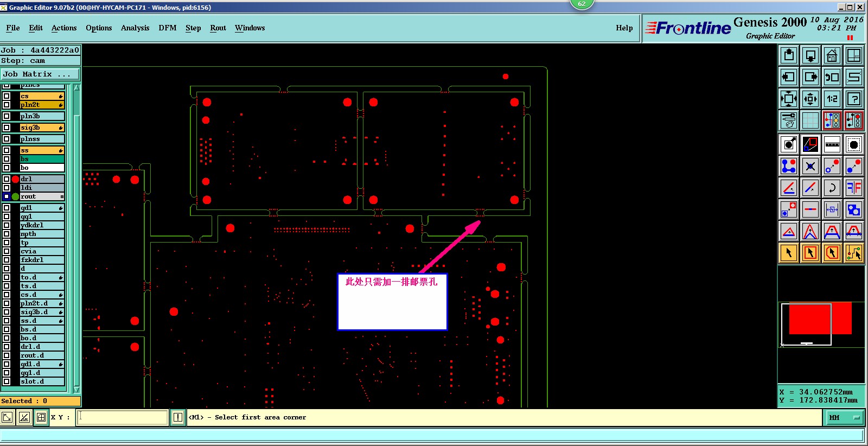Screen dimensions: 868x446
Task: Toggle checkbox for the gd1 layer
Action: 7,208
